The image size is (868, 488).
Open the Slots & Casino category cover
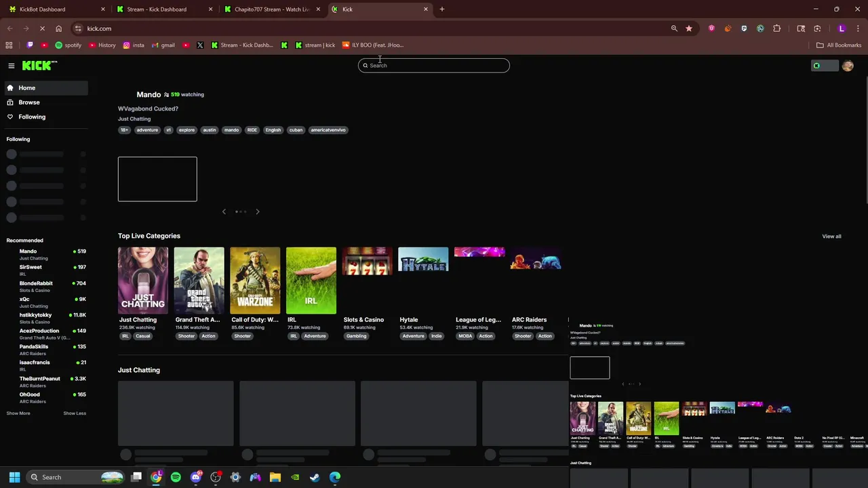368,261
